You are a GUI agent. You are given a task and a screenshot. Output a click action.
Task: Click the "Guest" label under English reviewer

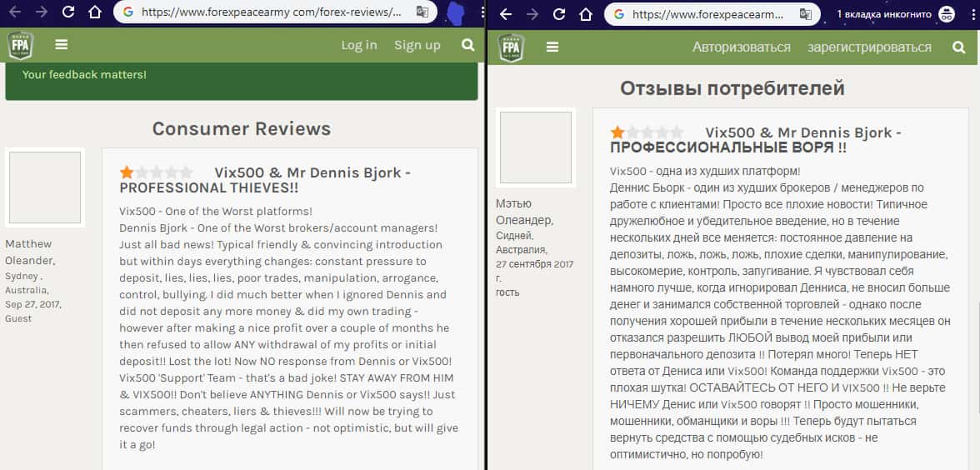pyautogui.click(x=18, y=318)
